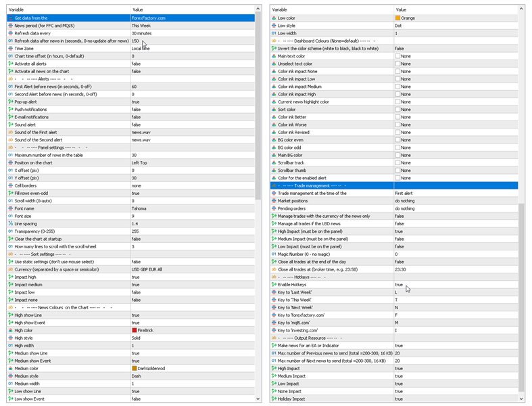Pick the FireBrick High color swatch
Viewport: 532px width, 406px height.
[135, 330]
